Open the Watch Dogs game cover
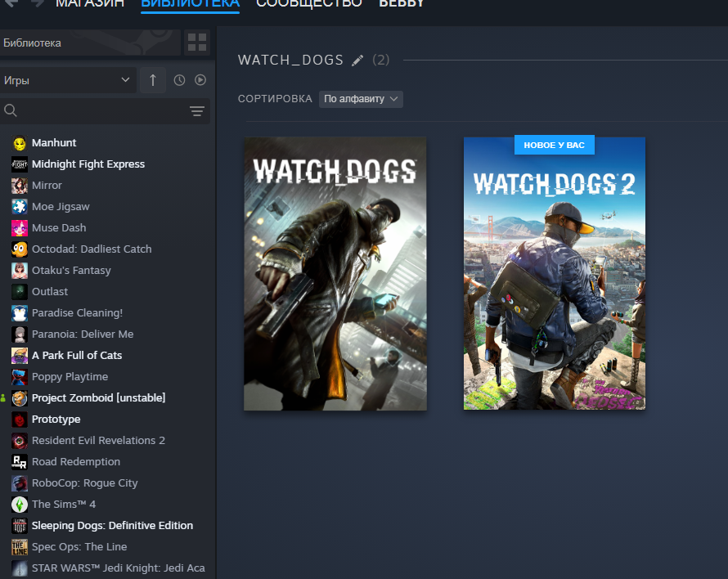728x579 pixels. [335, 273]
